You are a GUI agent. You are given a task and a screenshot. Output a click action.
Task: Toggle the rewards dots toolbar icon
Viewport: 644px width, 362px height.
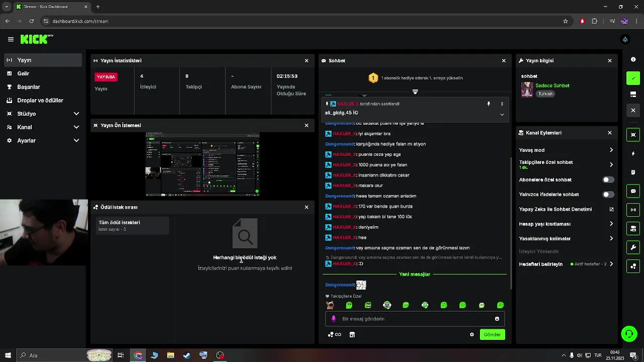(633, 266)
